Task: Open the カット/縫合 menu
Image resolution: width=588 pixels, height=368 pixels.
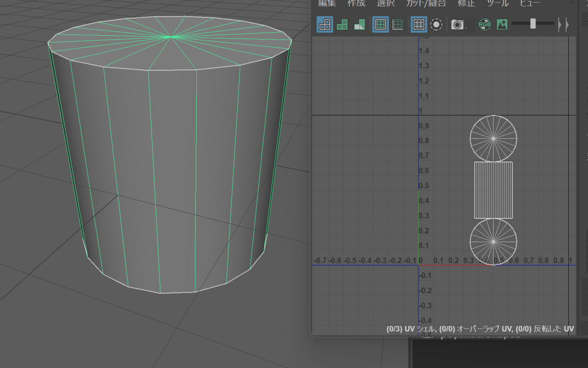Action: tap(426, 4)
